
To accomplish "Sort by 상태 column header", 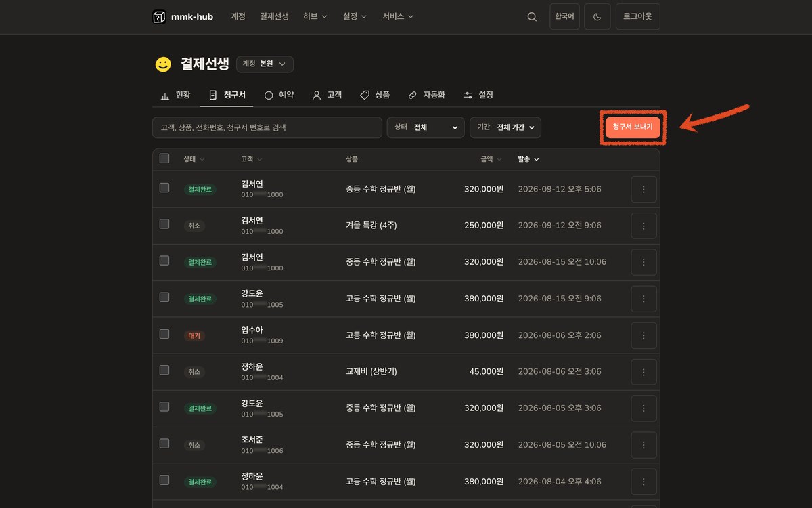I will [194, 159].
